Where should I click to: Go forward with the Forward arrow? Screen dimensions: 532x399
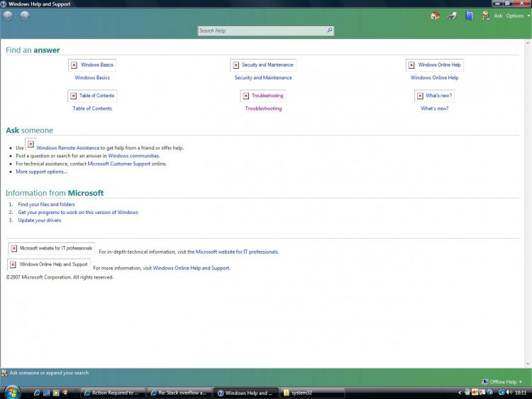24,16
